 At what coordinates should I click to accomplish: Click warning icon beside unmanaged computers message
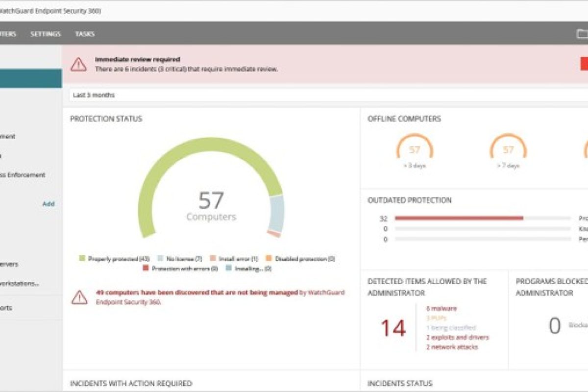(79, 297)
